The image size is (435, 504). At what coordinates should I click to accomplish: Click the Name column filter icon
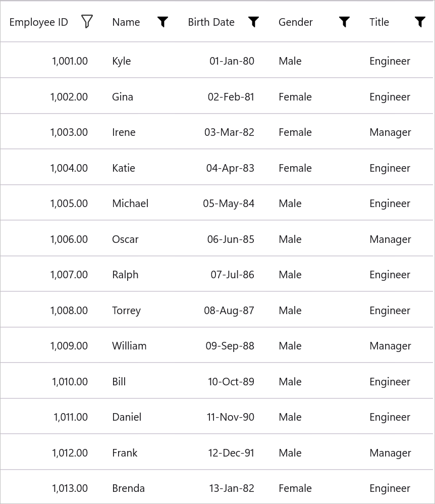click(x=162, y=22)
